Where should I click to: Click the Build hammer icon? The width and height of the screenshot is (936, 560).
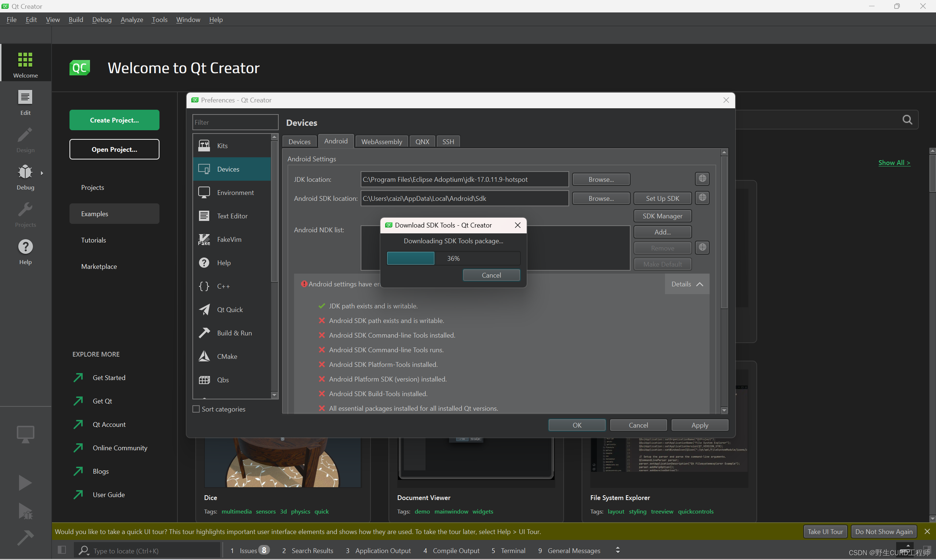[25, 538]
